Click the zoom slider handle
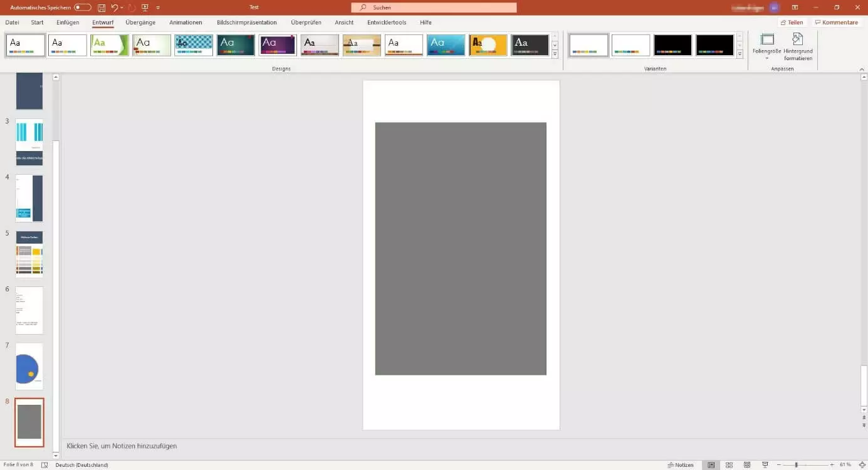 (x=796, y=465)
